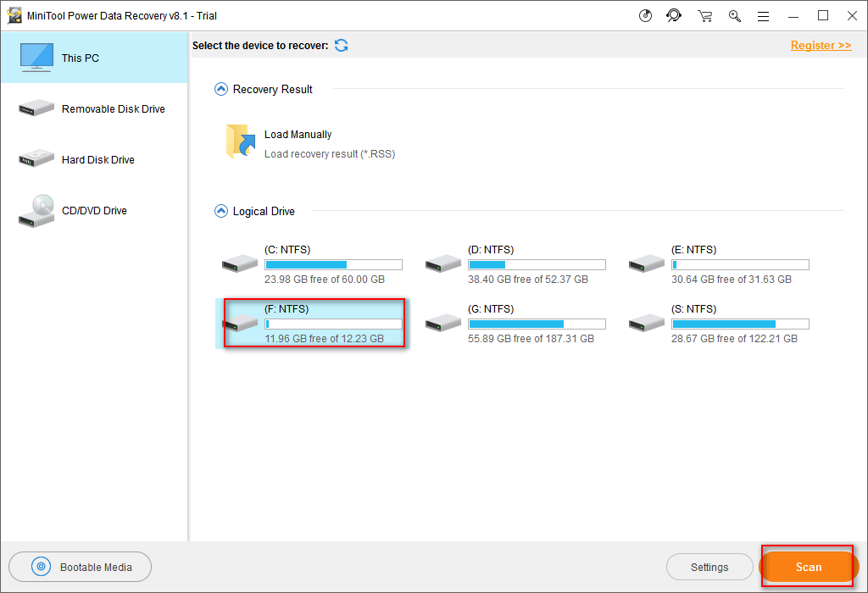868x593 pixels.
Task: Select the E: NTFS drive icon
Action: click(647, 263)
